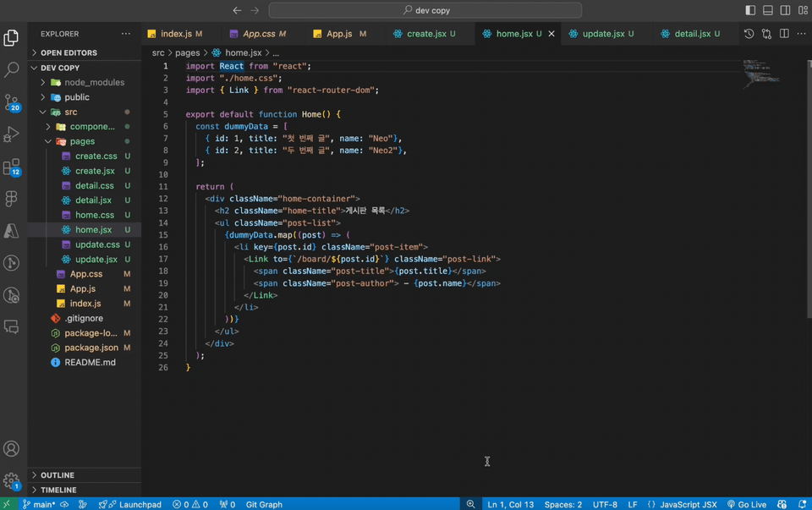Click the Go Live button
812x510 pixels.
(747, 504)
